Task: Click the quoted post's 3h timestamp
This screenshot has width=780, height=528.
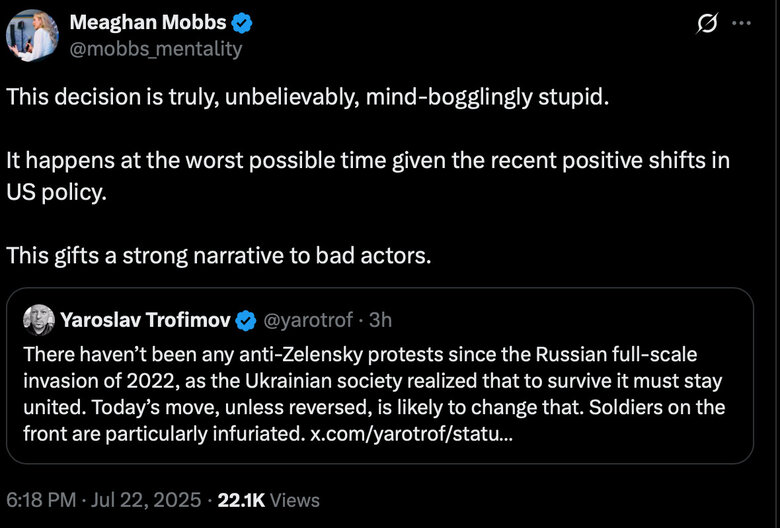Action: click(380, 320)
